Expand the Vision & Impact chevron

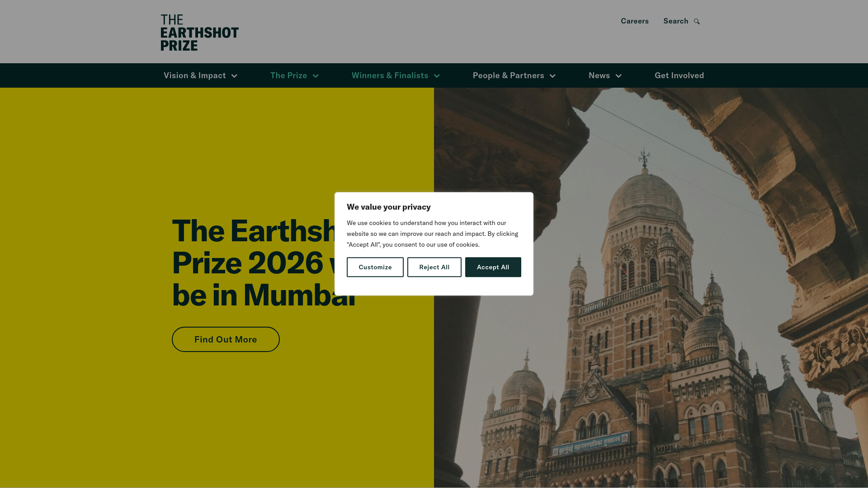pyautogui.click(x=234, y=76)
